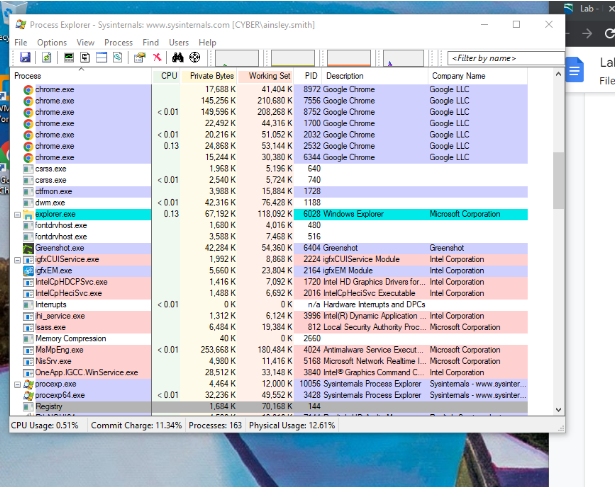Open the Options menu
This screenshot has width=615, height=487.
(x=52, y=42)
